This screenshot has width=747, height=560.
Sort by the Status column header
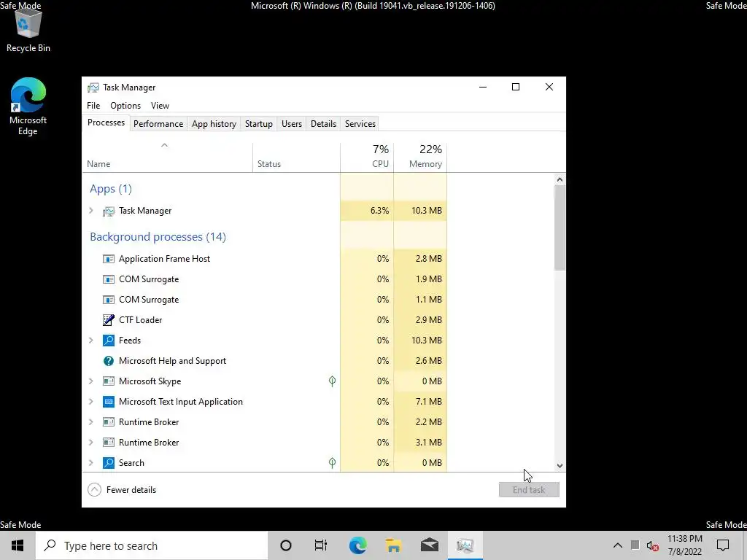pos(296,157)
